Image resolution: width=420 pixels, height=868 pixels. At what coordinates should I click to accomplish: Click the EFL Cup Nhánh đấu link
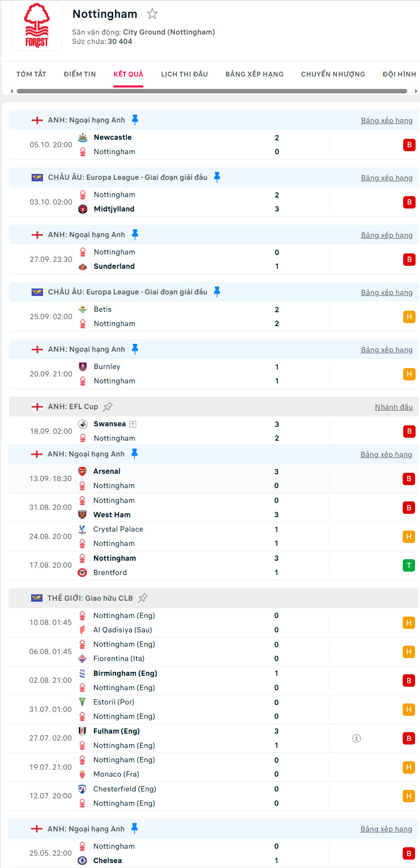coord(393,407)
